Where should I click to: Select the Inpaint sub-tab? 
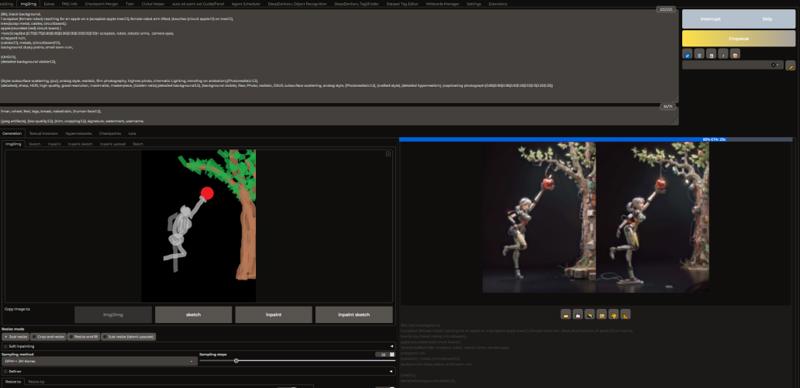click(55, 144)
